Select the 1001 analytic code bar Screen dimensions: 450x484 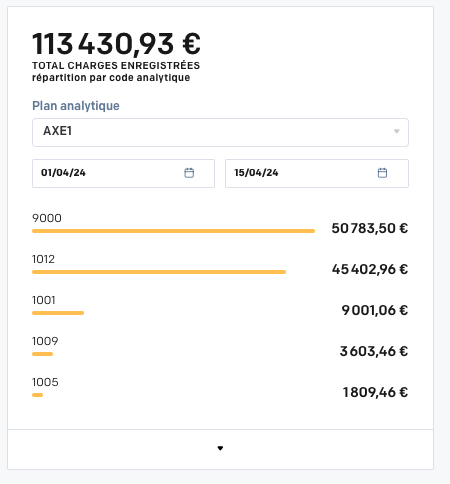(x=58, y=313)
